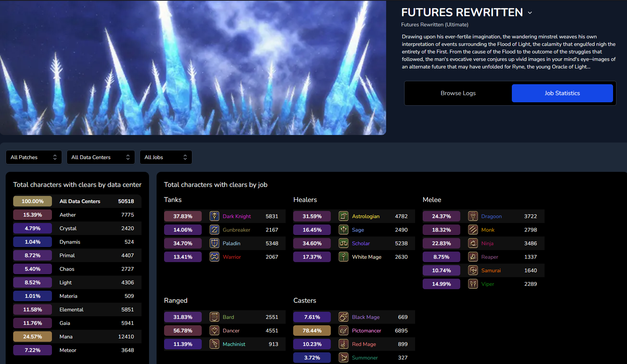The height and width of the screenshot is (364, 627).
Task: Open the Astrologian job link
Action: point(366,216)
